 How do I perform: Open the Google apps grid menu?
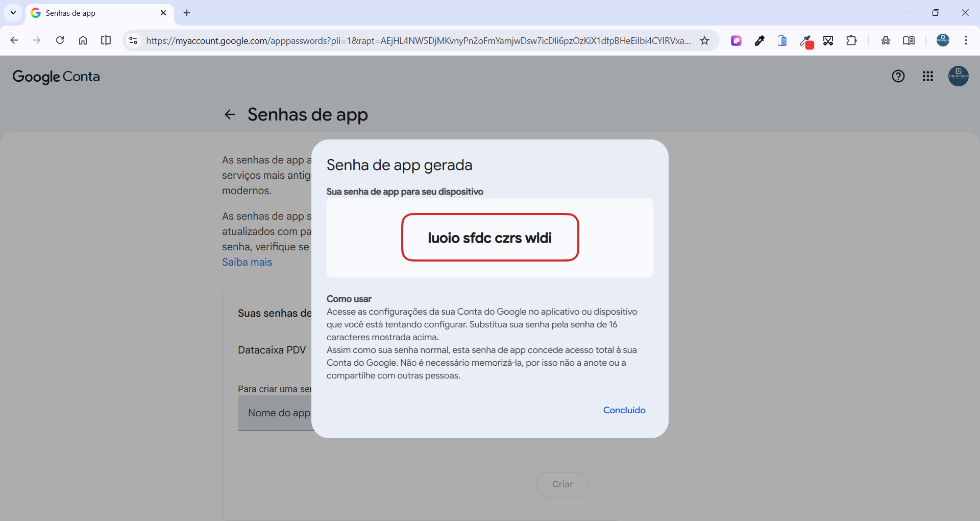click(x=928, y=76)
